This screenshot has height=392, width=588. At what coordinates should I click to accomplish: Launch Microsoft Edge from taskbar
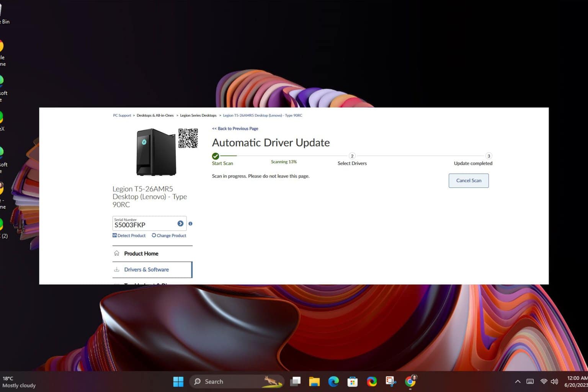tap(333, 381)
